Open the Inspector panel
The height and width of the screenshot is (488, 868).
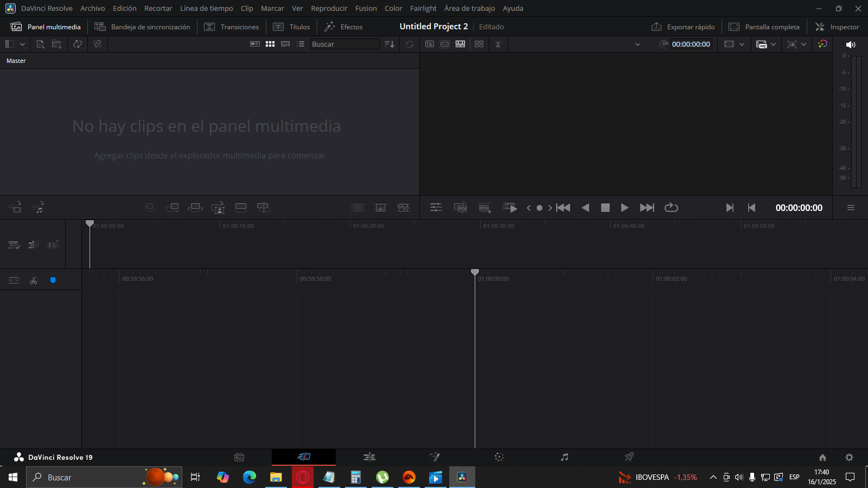(837, 27)
